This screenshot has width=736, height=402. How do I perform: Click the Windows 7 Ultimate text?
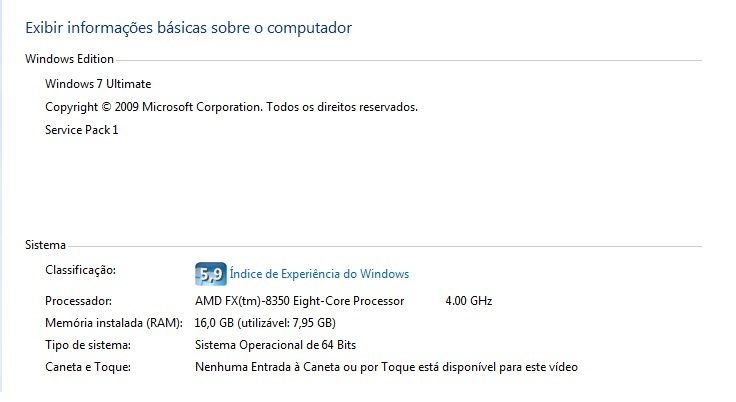[98, 84]
